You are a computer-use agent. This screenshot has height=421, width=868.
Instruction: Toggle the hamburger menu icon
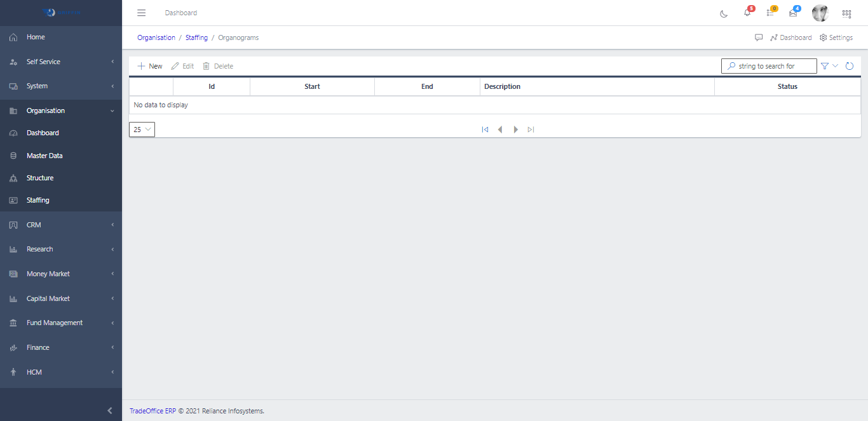point(142,13)
